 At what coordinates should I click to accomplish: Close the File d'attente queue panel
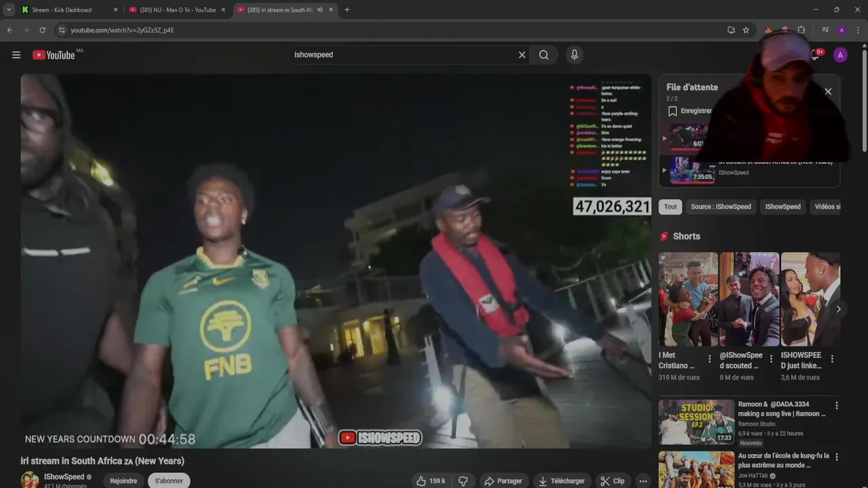(x=828, y=91)
